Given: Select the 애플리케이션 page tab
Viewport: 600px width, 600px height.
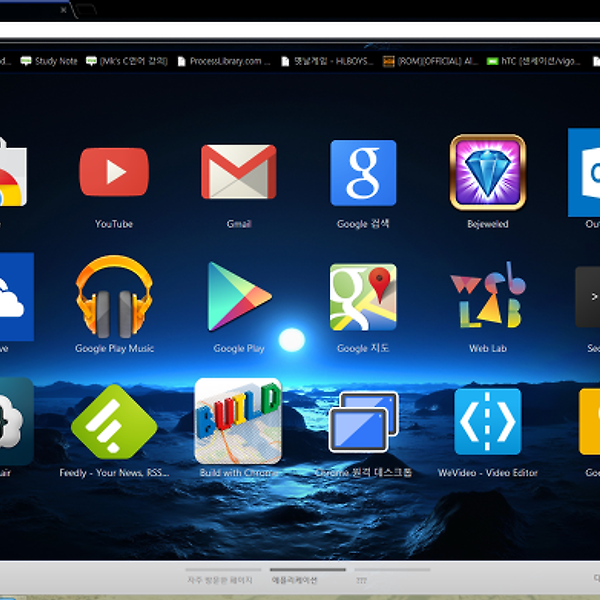Looking at the screenshot, I should click(x=295, y=579).
